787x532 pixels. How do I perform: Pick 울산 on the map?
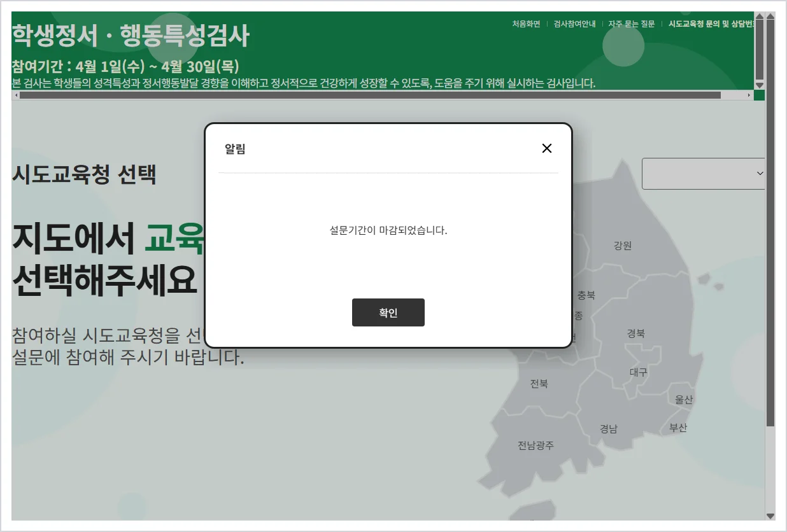click(684, 400)
